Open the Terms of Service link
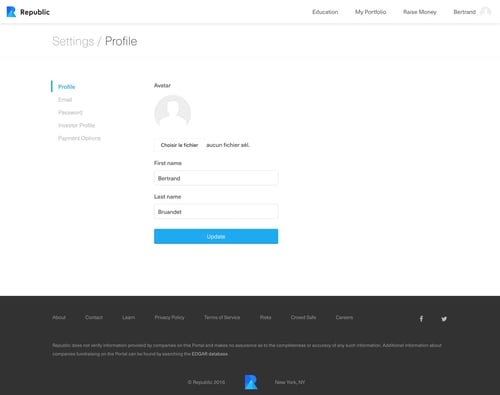 (222, 317)
